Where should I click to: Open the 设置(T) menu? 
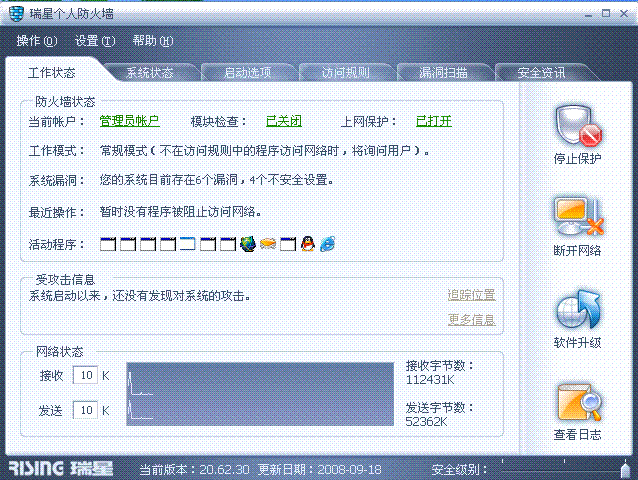click(x=95, y=41)
